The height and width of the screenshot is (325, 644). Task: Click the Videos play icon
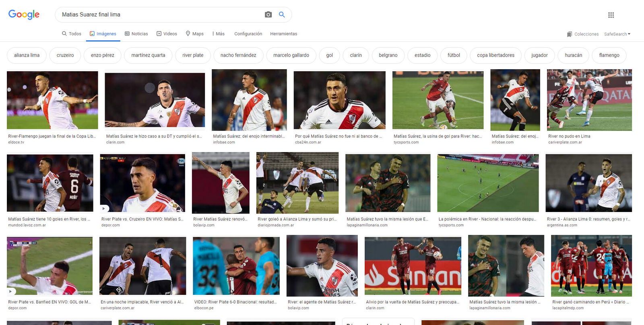pyautogui.click(x=159, y=34)
